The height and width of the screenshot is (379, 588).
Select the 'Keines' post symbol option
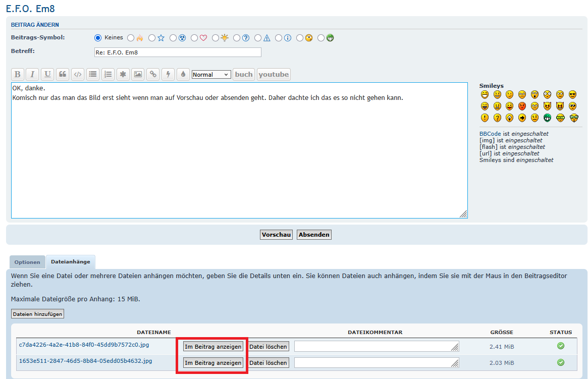(x=98, y=38)
